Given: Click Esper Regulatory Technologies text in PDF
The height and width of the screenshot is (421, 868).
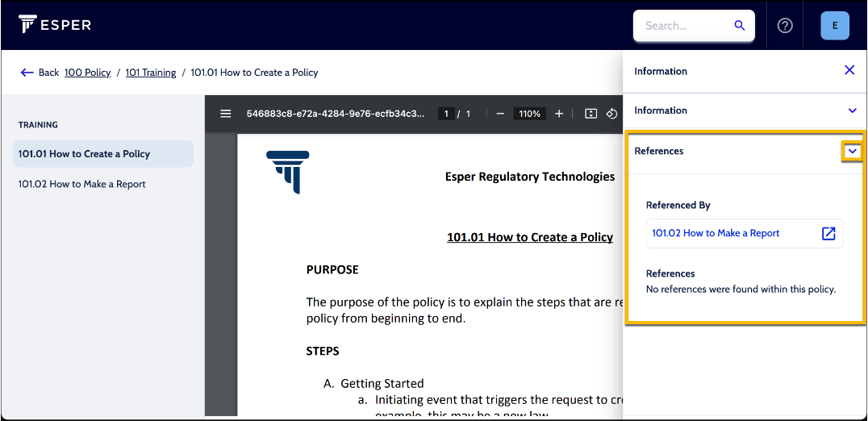Looking at the screenshot, I should (530, 177).
